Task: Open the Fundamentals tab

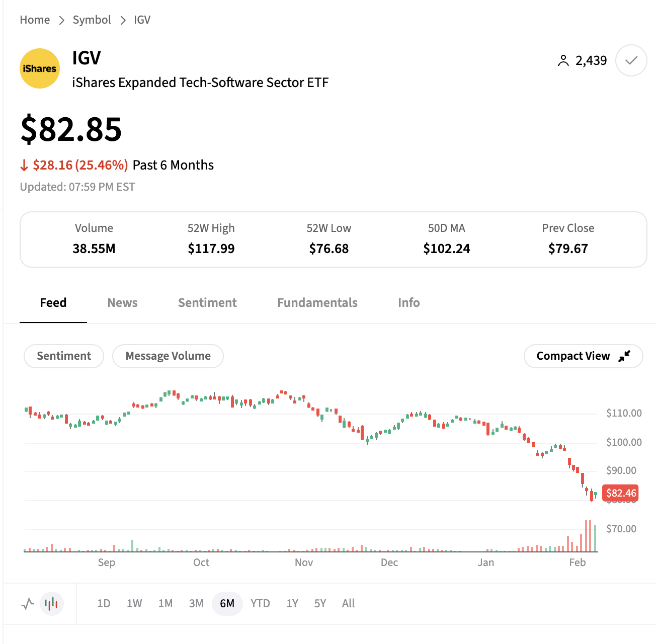Action: coord(317,303)
